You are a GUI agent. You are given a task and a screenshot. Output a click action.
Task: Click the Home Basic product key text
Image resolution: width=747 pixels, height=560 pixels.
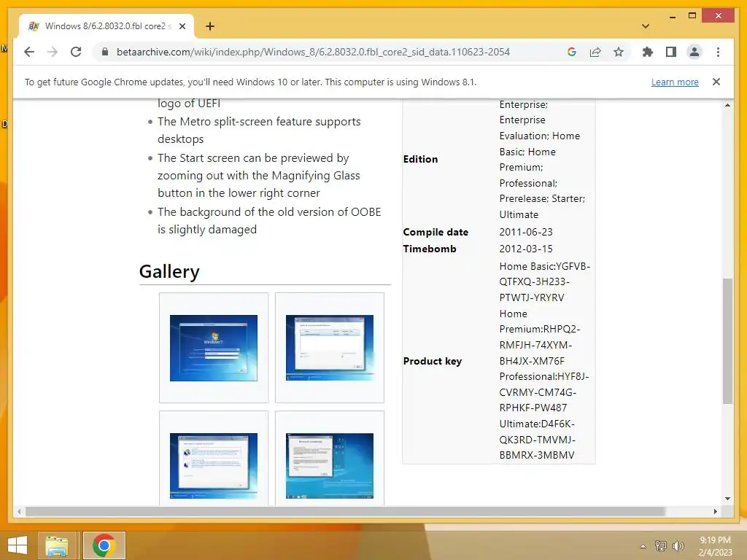point(544,282)
